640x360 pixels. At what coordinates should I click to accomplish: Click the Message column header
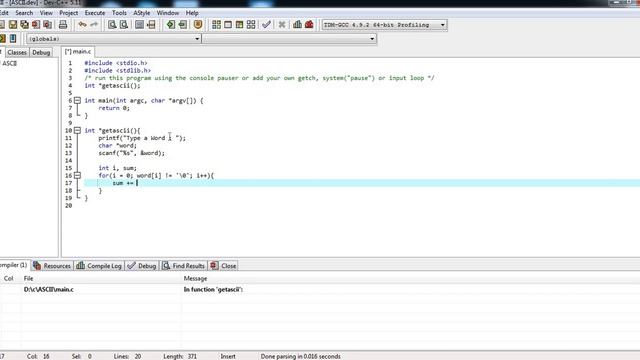pos(195,278)
